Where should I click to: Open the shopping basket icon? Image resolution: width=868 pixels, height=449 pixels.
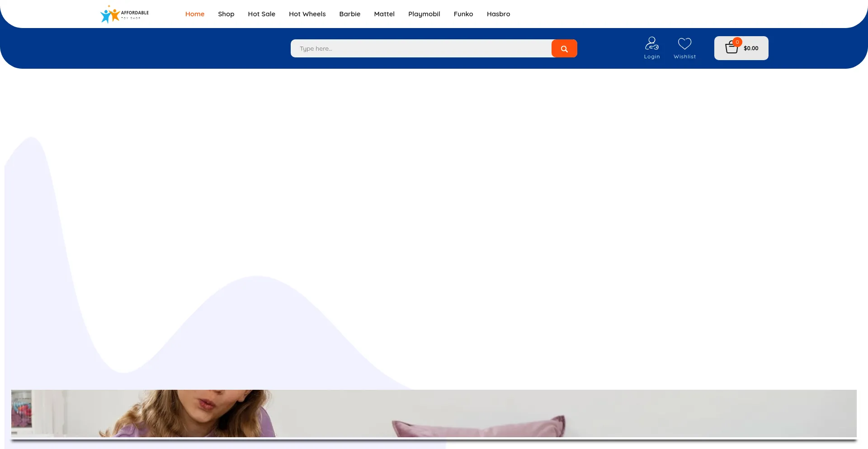(731, 48)
